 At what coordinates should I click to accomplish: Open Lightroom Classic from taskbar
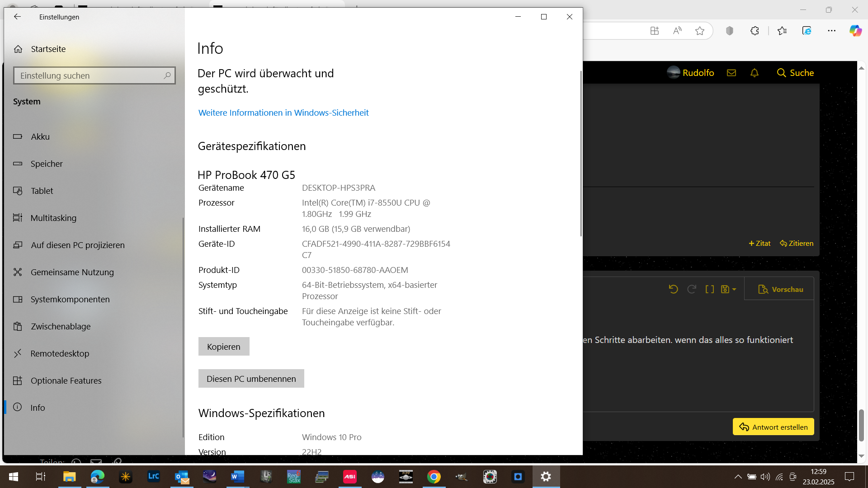[154, 477]
